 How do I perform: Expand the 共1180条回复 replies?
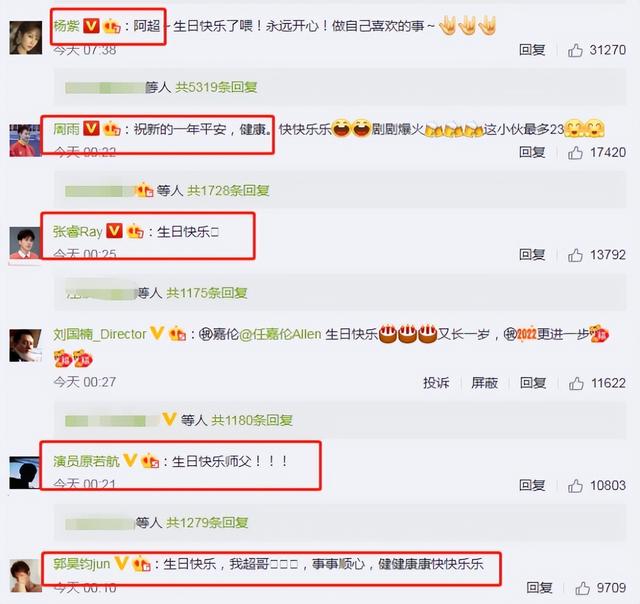coord(252,420)
